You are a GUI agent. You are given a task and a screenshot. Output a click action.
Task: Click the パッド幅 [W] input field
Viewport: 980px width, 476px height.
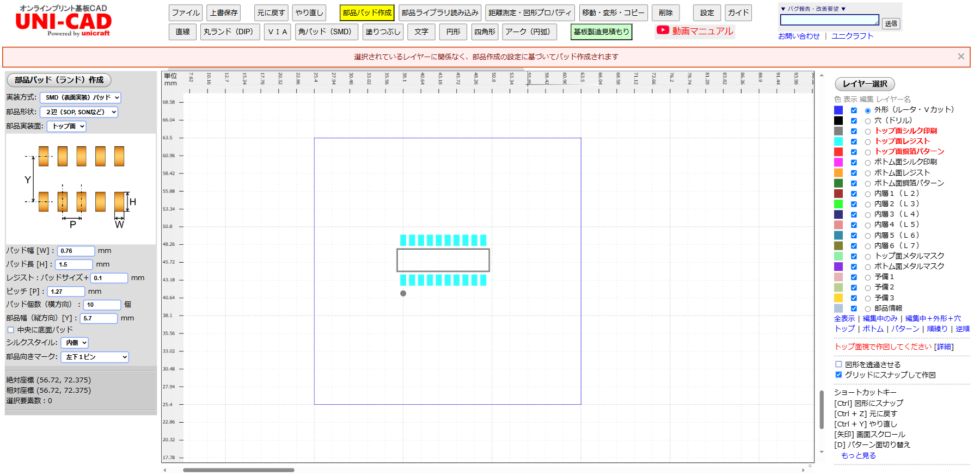76,251
